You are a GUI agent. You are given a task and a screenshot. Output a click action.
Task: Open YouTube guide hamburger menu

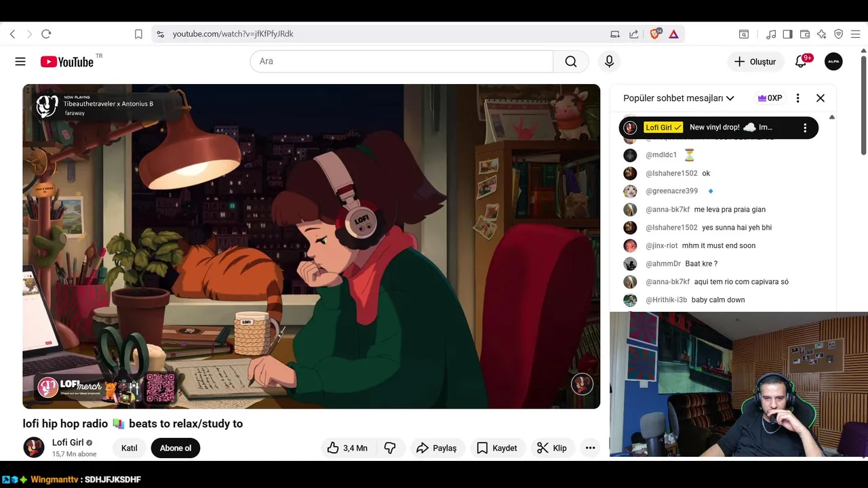pos(20,62)
